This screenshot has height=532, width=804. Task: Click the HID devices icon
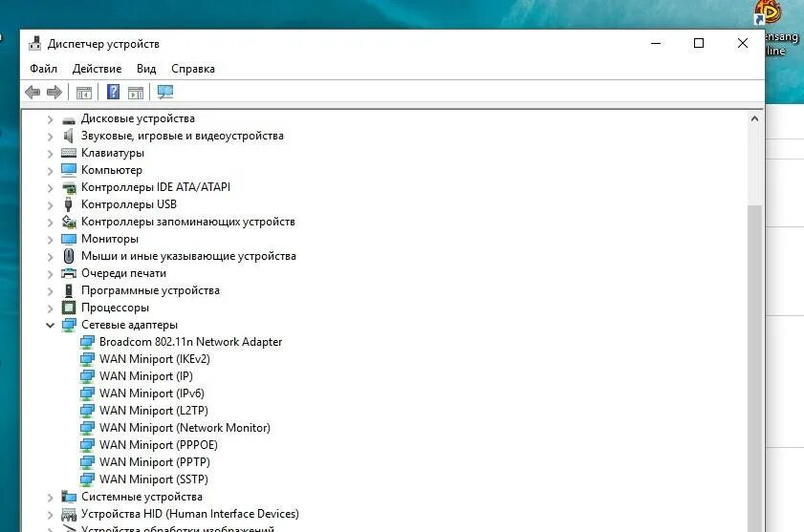tap(69, 514)
